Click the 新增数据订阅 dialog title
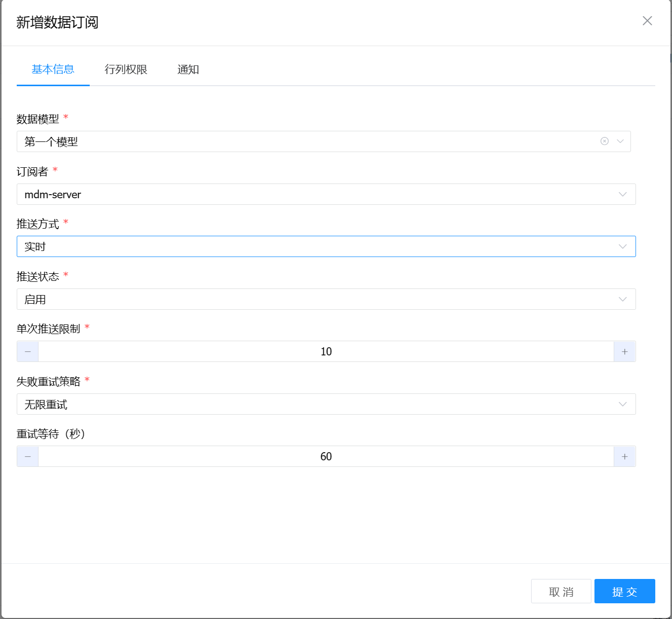The height and width of the screenshot is (619, 672). coord(57,22)
